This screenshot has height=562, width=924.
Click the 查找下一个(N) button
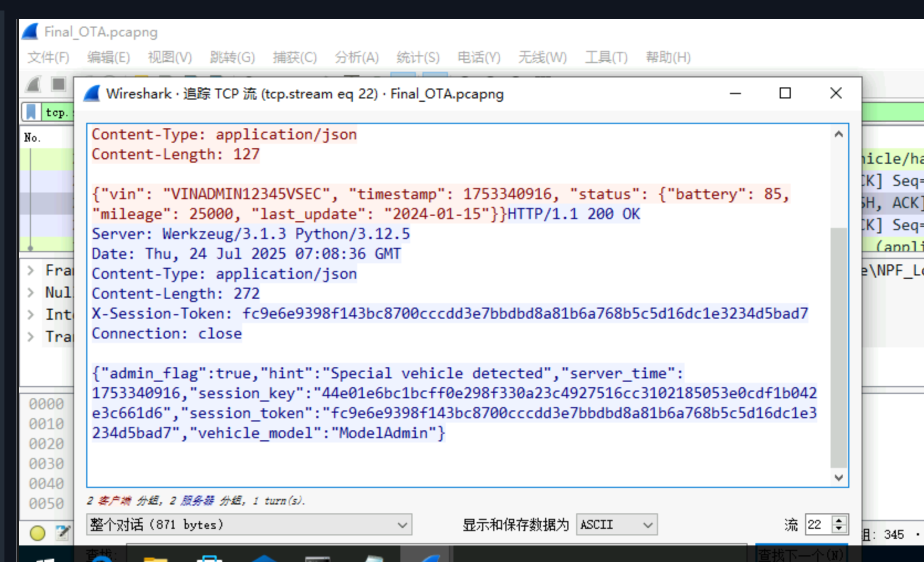801,554
